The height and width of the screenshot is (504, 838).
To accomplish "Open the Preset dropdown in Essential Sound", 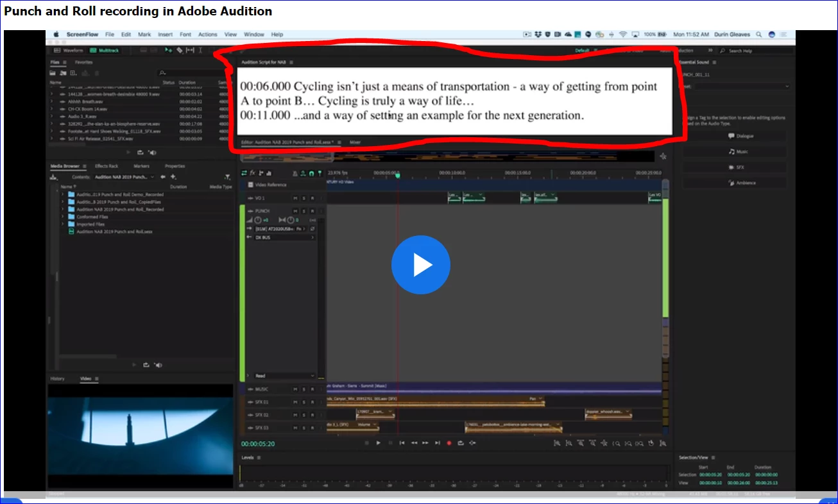I will (742, 86).
